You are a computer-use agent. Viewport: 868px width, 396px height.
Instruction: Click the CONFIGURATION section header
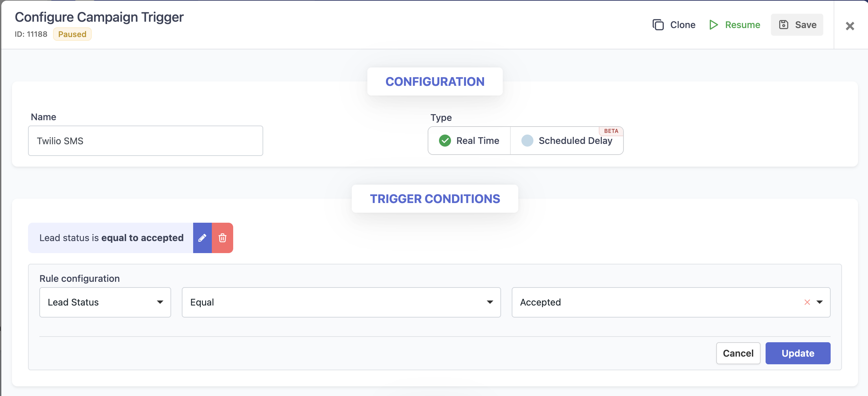[435, 81]
